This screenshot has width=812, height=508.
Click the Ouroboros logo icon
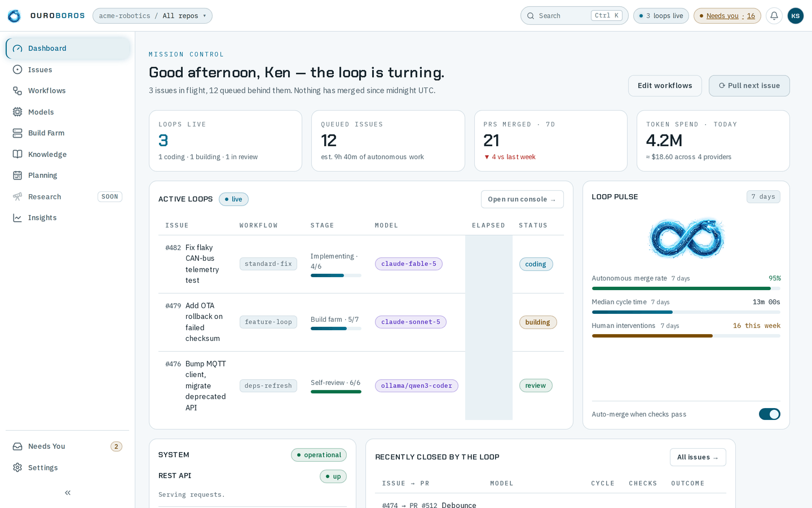[x=14, y=16]
